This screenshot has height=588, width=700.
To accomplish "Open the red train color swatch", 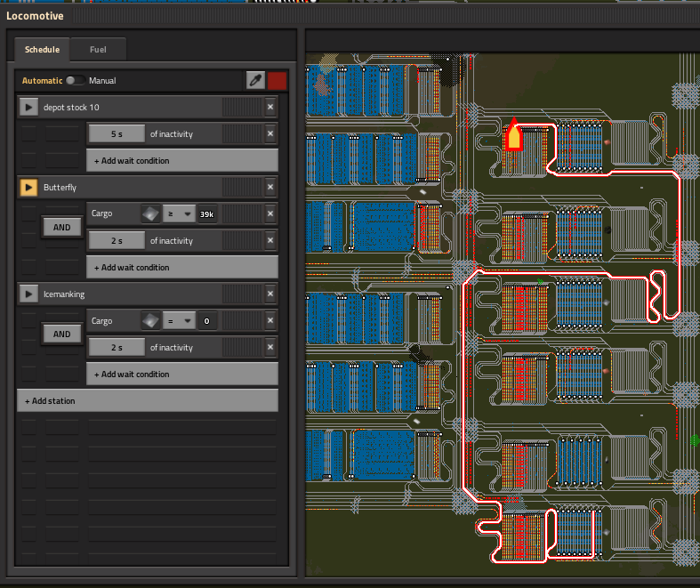I will pyautogui.click(x=277, y=80).
